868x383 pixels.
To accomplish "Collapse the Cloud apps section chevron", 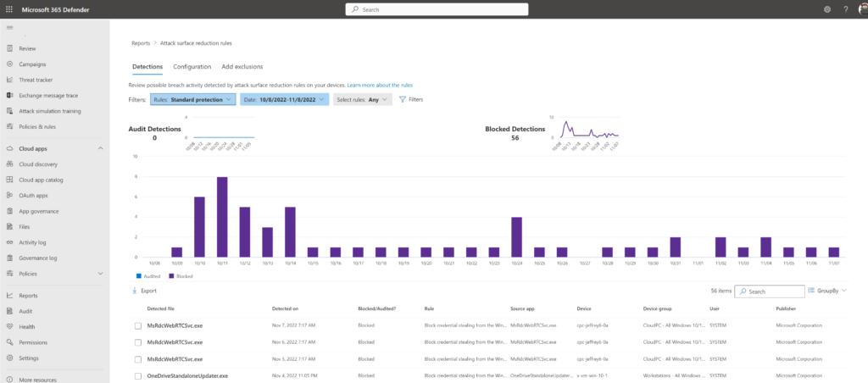I will (100, 148).
